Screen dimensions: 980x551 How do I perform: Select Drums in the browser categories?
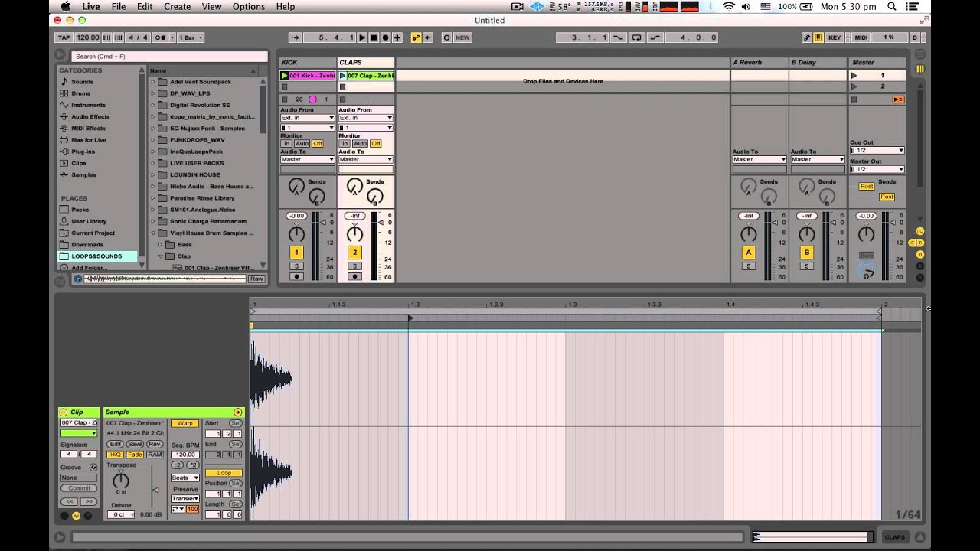80,93
